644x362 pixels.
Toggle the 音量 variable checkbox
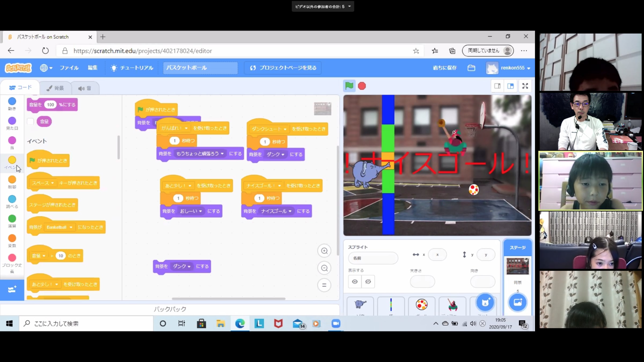coord(31,121)
